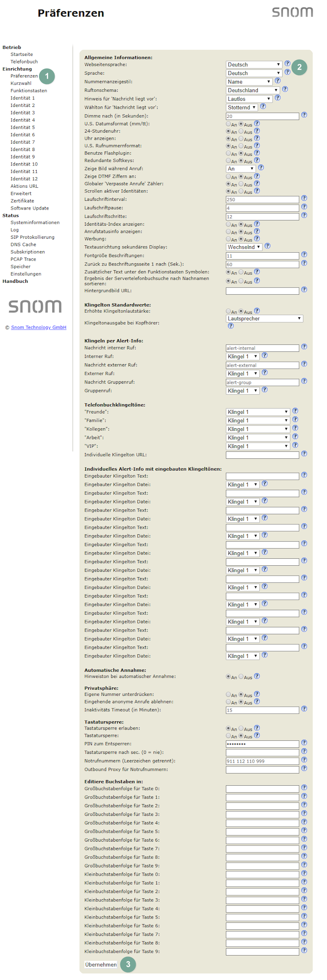Set 24-Stundenuhr to Aus

(x=241, y=131)
